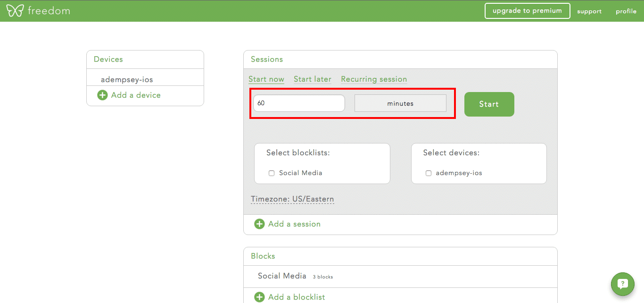
Task: Click the plus icon beside Add a session
Action: point(259,224)
